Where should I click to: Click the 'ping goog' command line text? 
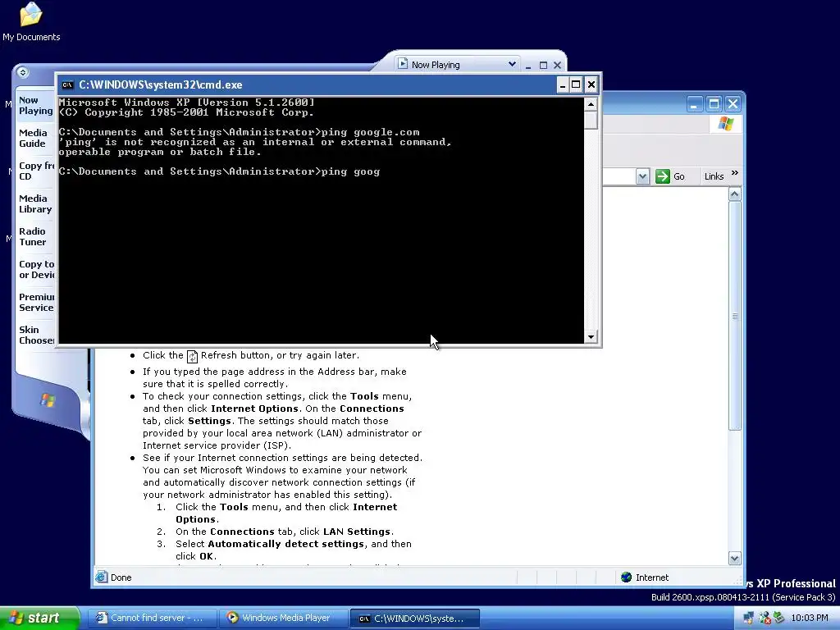click(350, 171)
